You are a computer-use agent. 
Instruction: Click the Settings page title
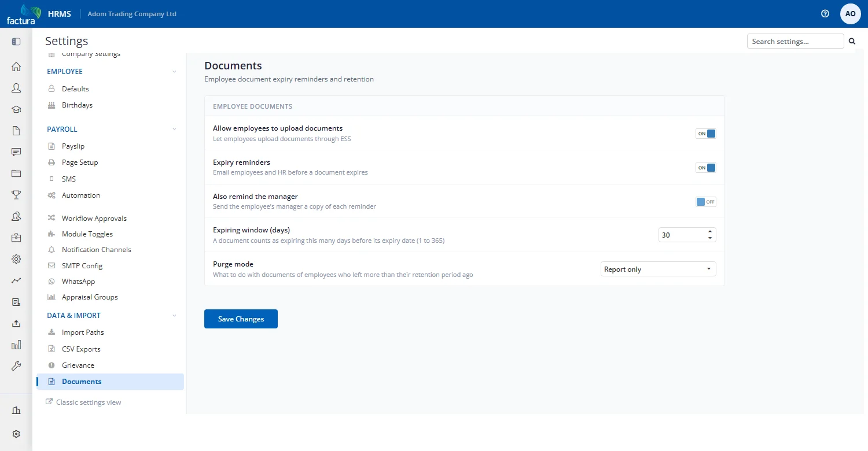click(x=67, y=41)
